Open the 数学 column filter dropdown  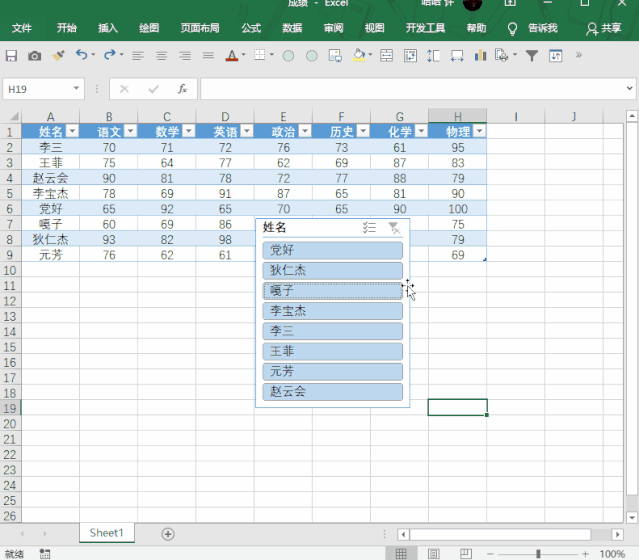pyautogui.click(x=188, y=131)
